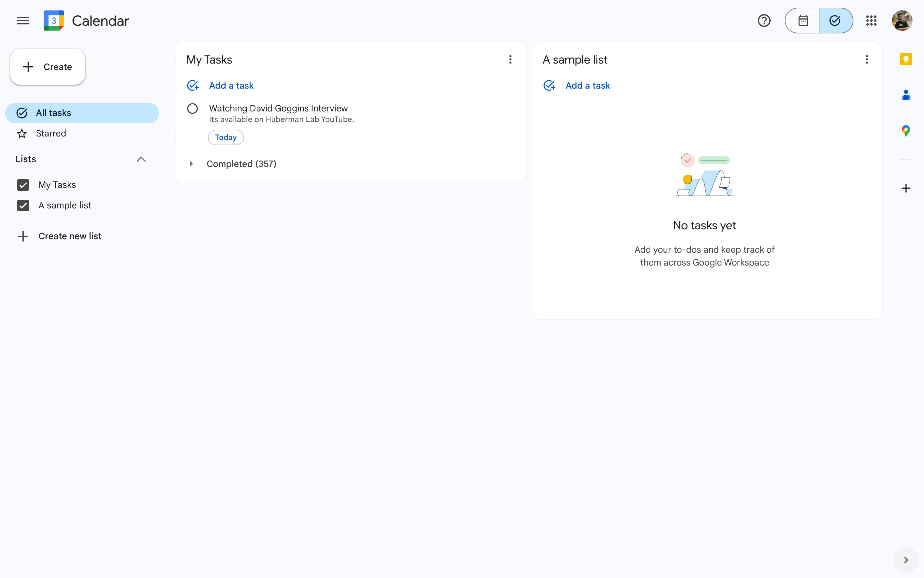
Task: Open My Tasks list options menu
Action: 510,60
